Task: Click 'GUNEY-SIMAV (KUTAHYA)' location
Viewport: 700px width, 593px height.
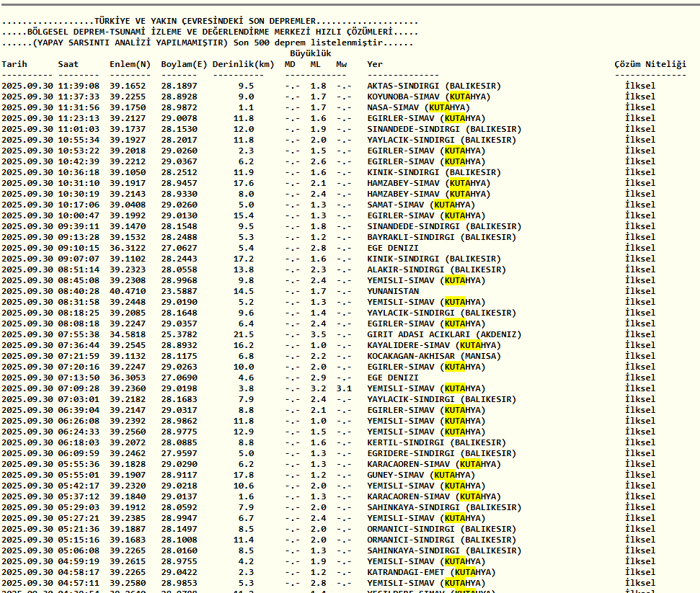Action: pos(421,475)
